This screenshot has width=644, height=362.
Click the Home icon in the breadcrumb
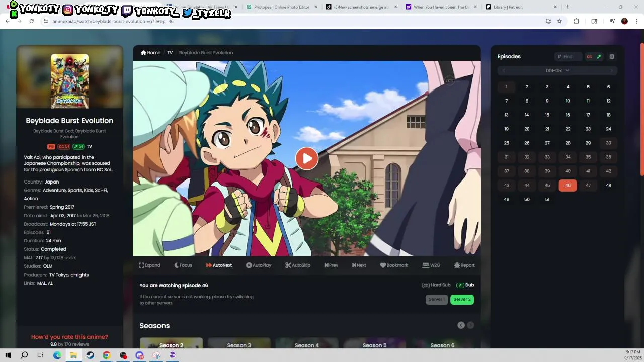click(x=144, y=53)
